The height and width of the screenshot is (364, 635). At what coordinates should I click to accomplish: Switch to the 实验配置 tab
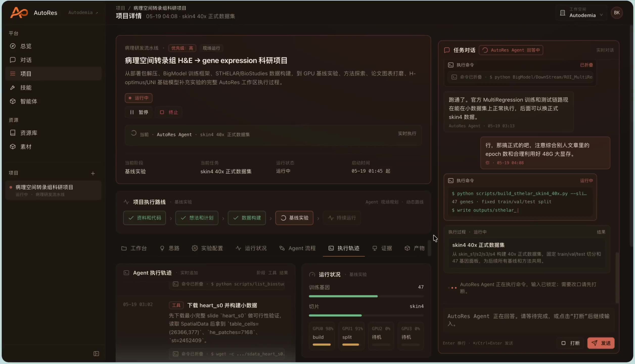207,248
